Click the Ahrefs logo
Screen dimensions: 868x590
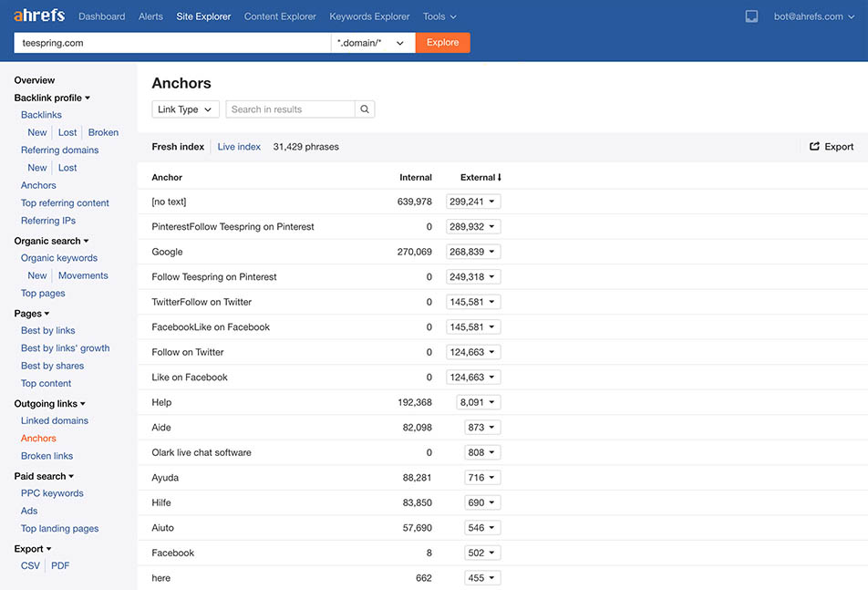[39, 16]
